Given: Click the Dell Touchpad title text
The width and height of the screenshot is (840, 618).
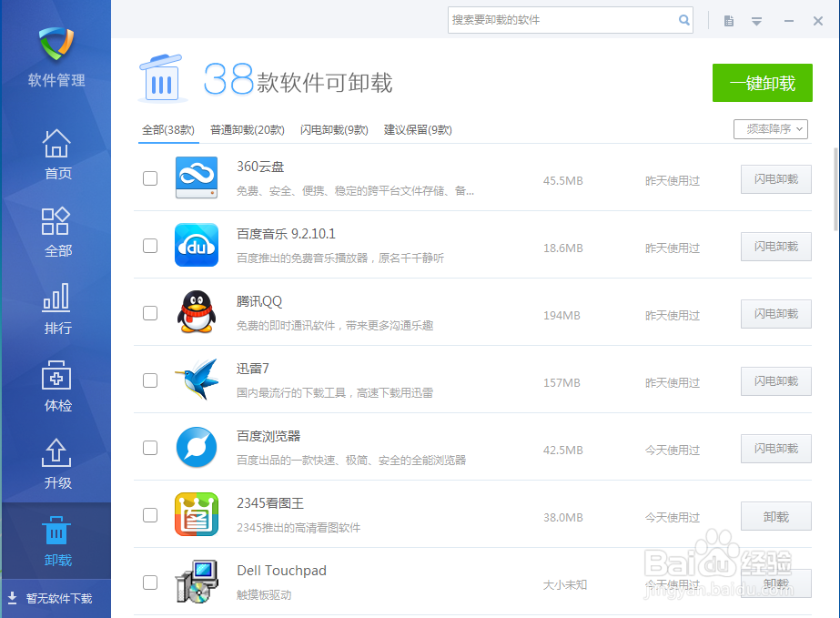Looking at the screenshot, I should click(282, 571).
